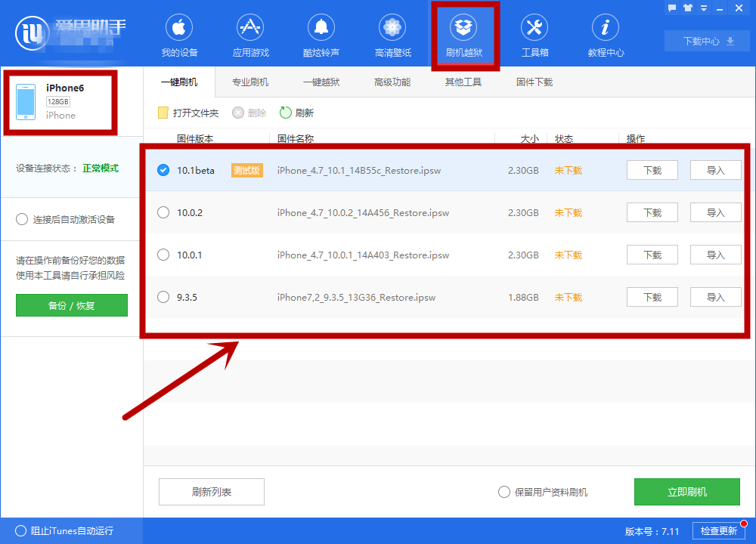
Task: Click 未下载 status in the 10.0.2 row
Action: 569,212
